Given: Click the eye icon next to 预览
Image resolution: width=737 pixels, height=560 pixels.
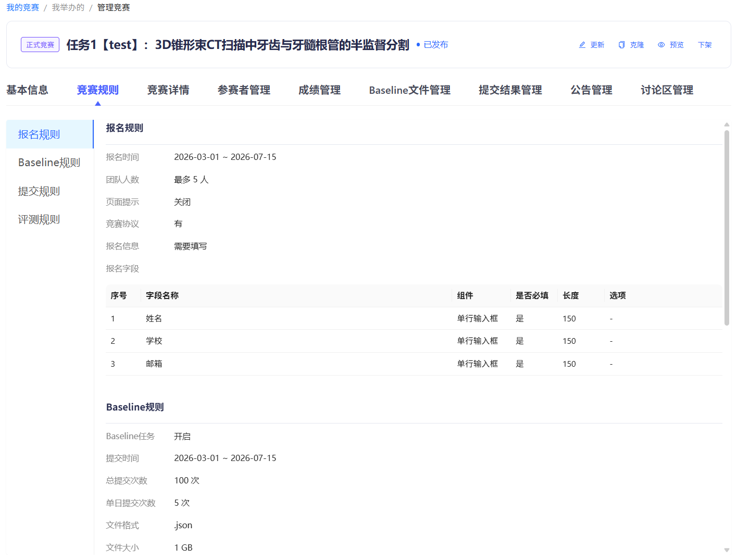Looking at the screenshot, I should click(x=661, y=45).
